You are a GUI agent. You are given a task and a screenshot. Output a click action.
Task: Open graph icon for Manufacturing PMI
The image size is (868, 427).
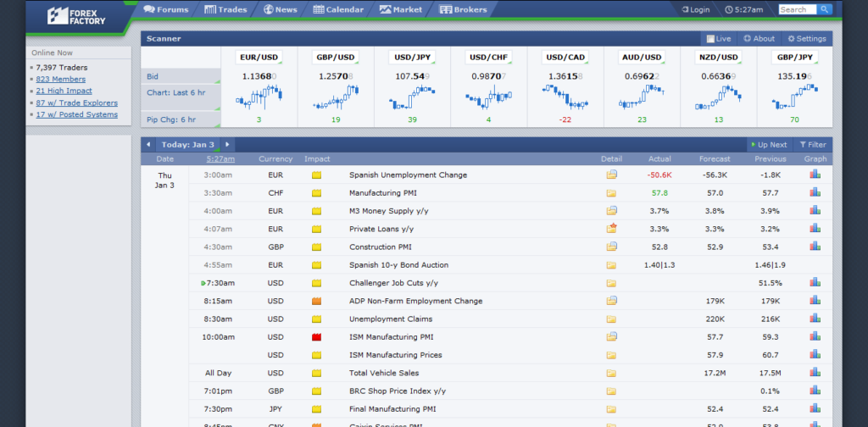coord(815,192)
